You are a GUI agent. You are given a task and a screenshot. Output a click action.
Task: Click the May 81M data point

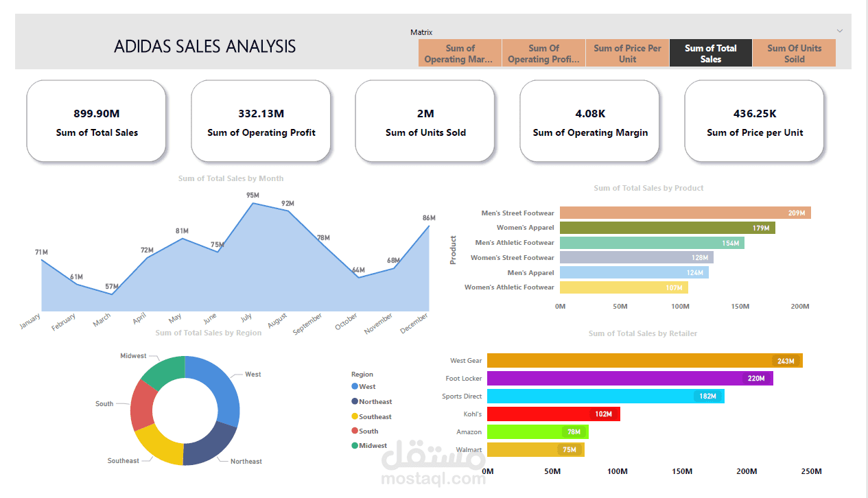point(183,238)
